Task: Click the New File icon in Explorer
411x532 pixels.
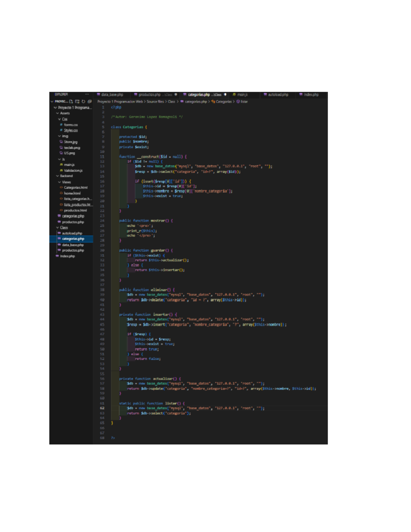Action: tap(71, 101)
